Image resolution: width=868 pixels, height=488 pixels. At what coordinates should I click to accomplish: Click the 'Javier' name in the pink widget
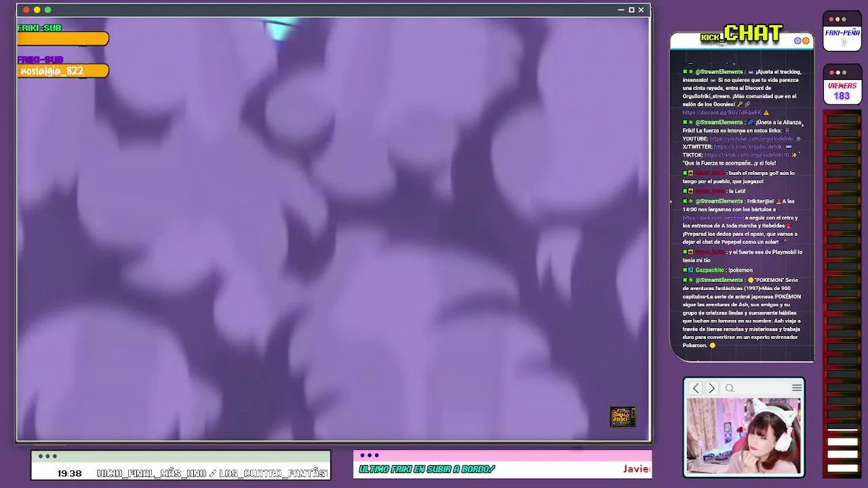pos(637,469)
